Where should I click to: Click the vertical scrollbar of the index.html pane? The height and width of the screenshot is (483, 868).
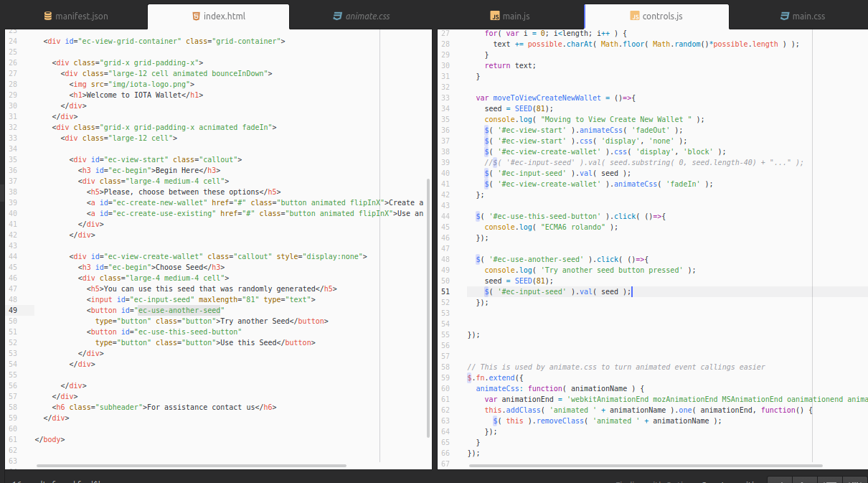429,309
